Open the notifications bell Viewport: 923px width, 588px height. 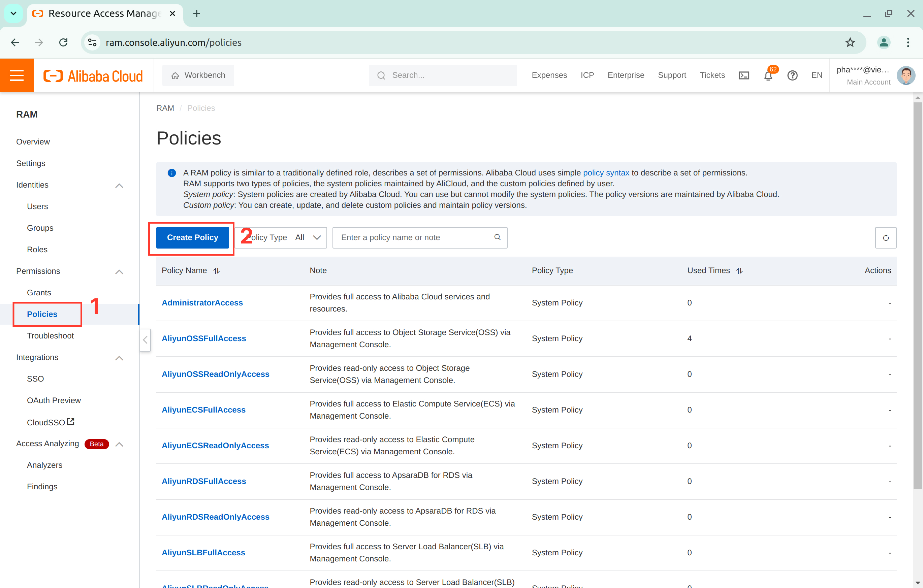[768, 75]
